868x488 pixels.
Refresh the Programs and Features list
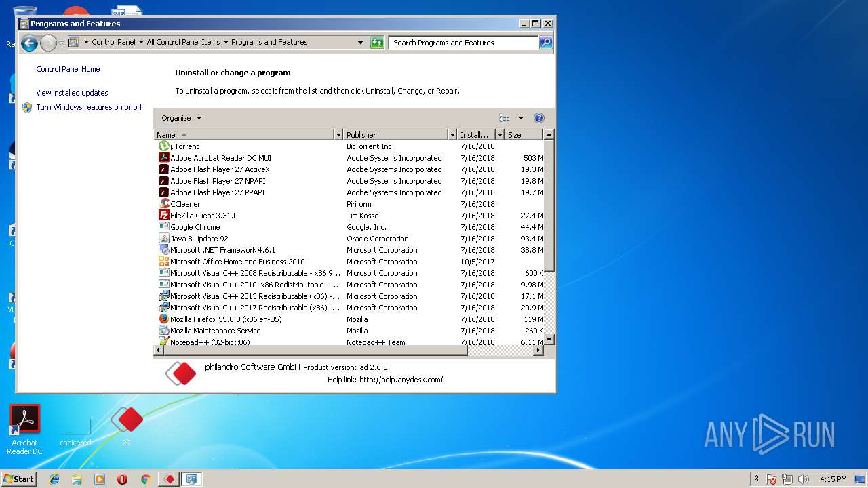click(377, 43)
